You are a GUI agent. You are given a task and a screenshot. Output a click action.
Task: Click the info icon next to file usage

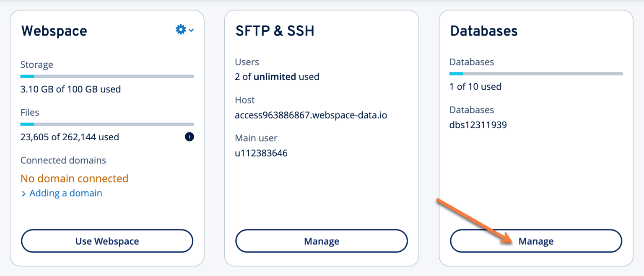[189, 137]
